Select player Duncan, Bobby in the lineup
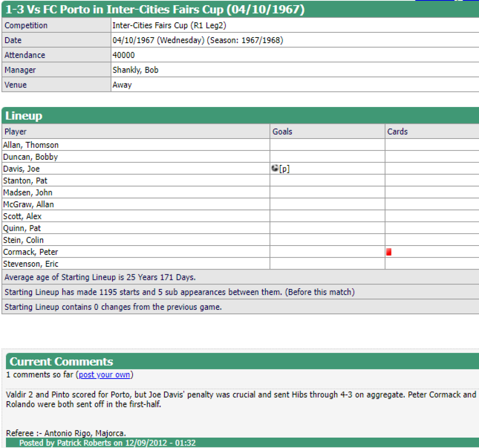The width and height of the screenshot is (479, 448). point(30,157)
